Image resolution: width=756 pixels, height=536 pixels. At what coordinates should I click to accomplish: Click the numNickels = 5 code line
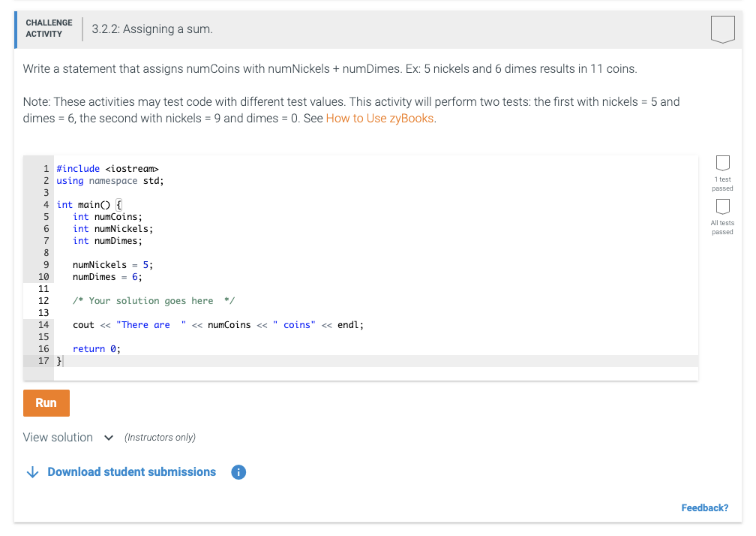112,265
